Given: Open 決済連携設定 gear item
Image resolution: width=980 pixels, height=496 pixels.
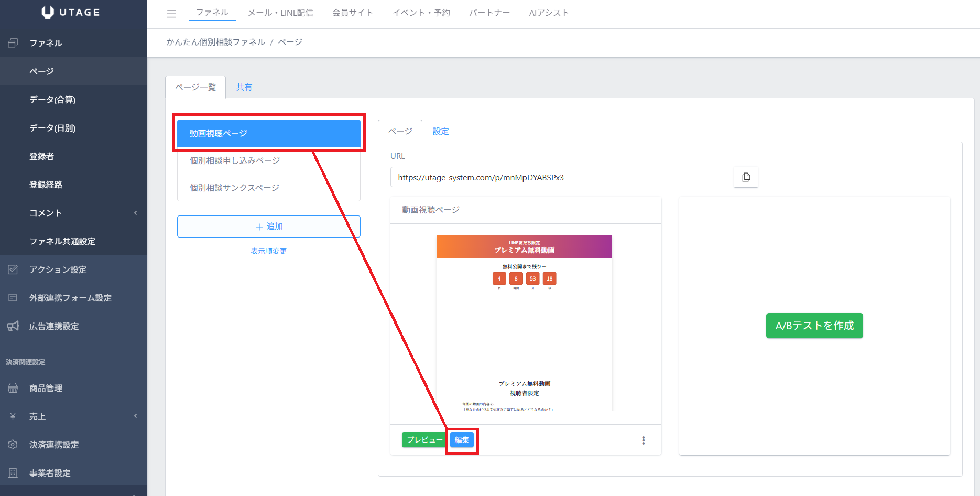Looking at the screenshot, I should (53, 445).
